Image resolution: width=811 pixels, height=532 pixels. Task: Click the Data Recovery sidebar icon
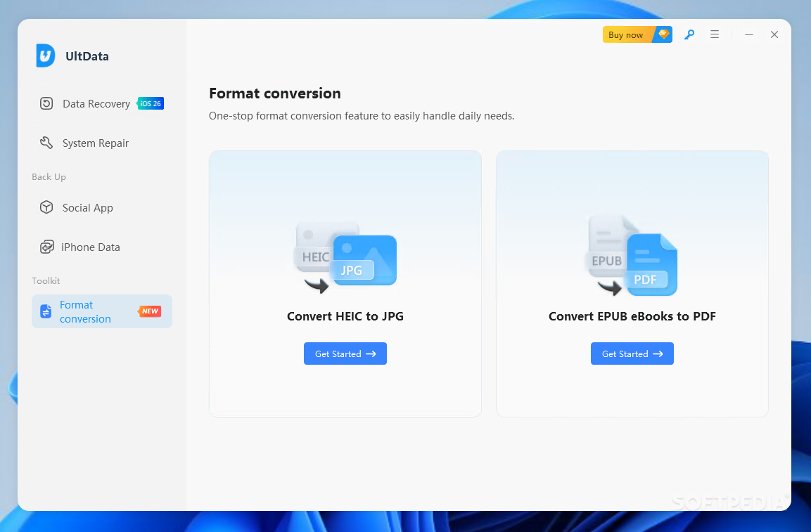click(46, 103)
